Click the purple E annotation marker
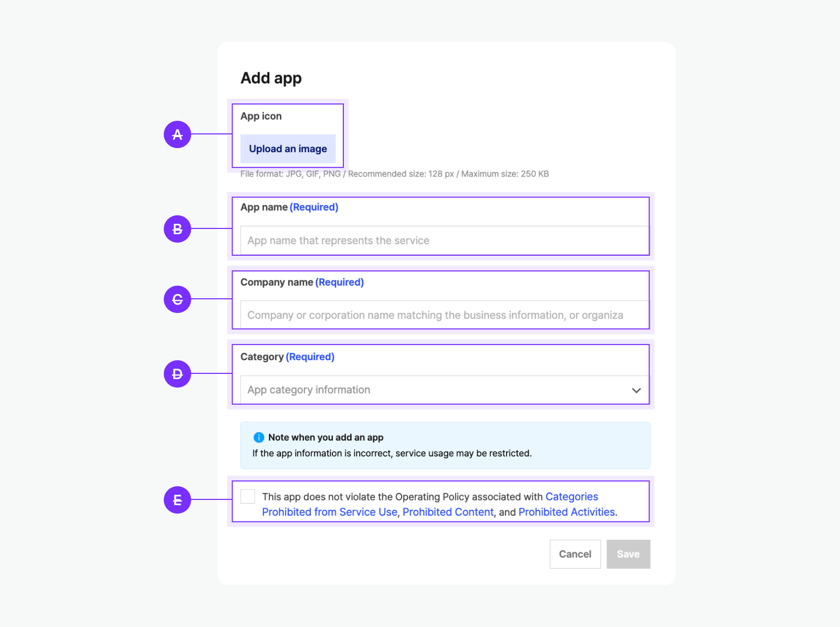840x627 pixels. coord(177,500)
